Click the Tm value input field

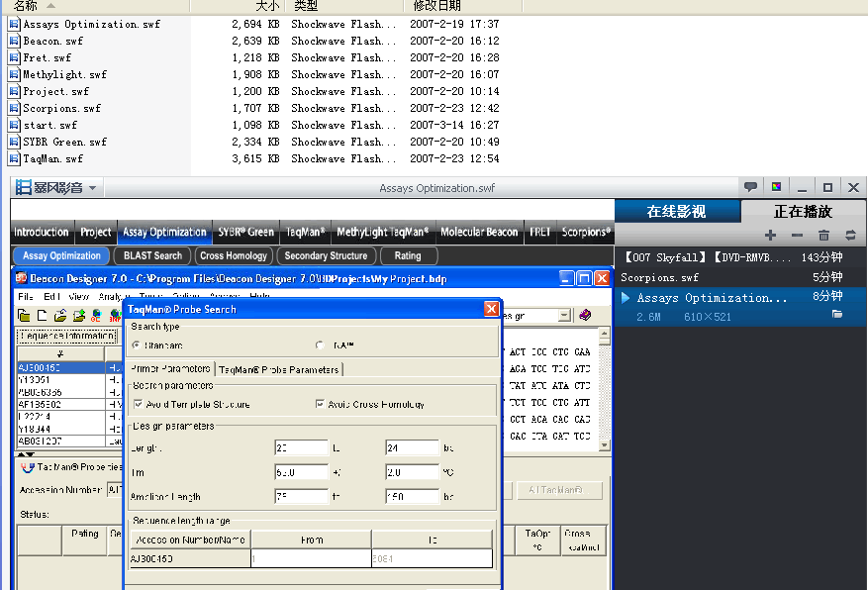point(301,472)
